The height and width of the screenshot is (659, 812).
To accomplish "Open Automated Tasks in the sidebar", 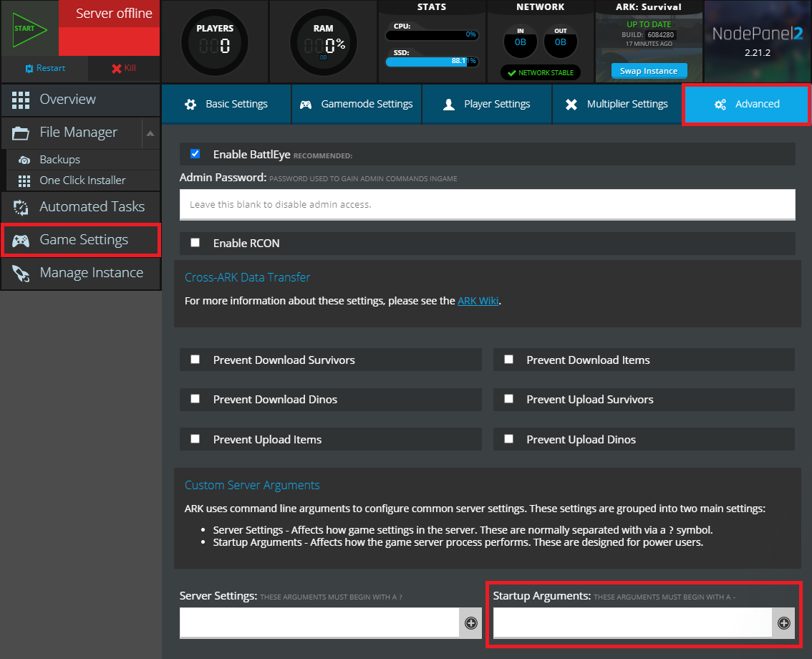I will tap(80, 207).
